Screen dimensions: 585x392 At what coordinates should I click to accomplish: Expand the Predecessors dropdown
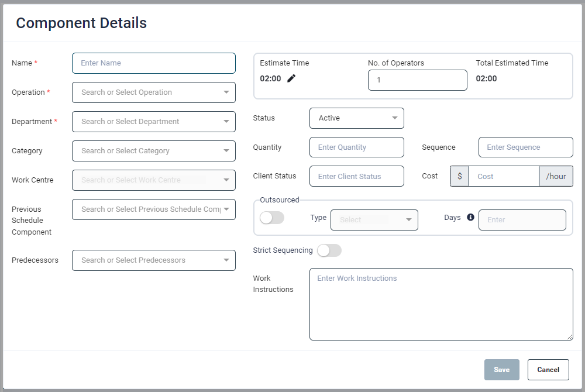(x=154, y=260)
